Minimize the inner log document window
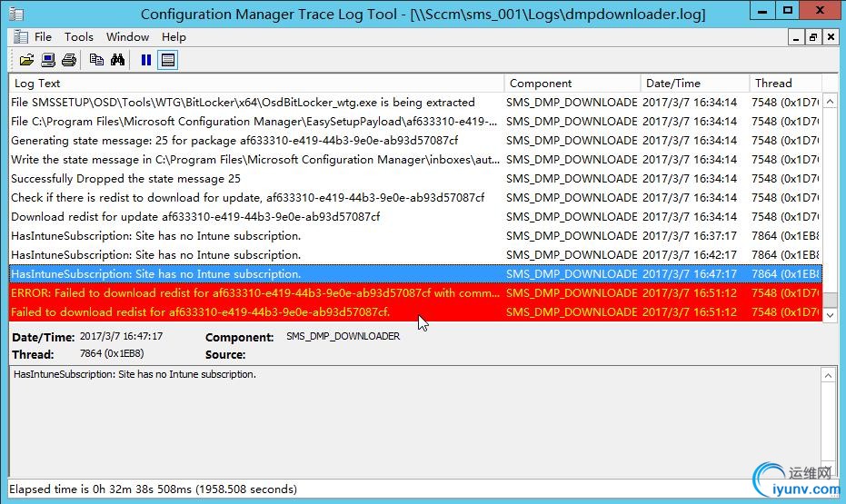The image size is (846, 504). click(x=795, y=37)
